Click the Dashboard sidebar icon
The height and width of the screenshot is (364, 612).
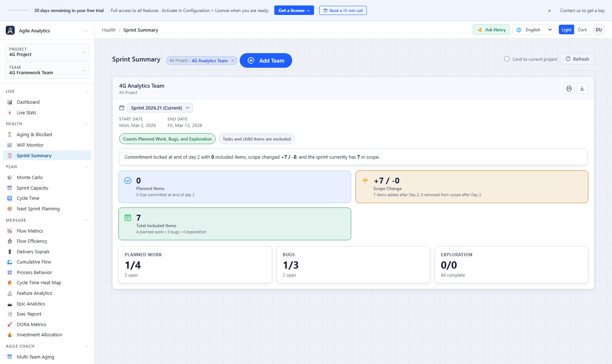pyautogui.click(x=10, y=102)
